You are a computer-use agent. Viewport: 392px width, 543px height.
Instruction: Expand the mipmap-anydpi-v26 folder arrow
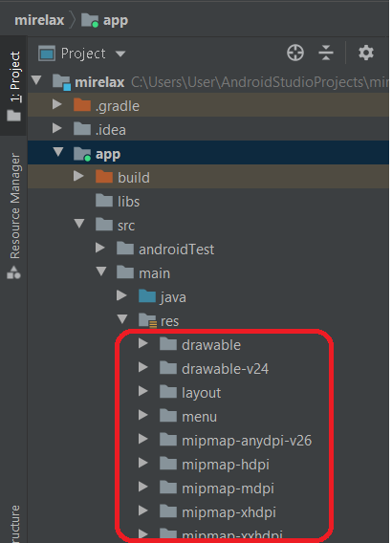pos(143,439)
